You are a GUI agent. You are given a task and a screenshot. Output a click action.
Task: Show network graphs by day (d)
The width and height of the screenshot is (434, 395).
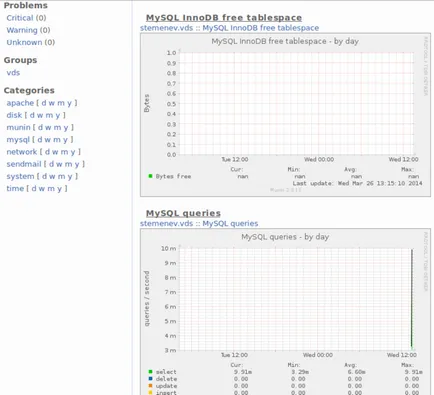pos(47,152)
